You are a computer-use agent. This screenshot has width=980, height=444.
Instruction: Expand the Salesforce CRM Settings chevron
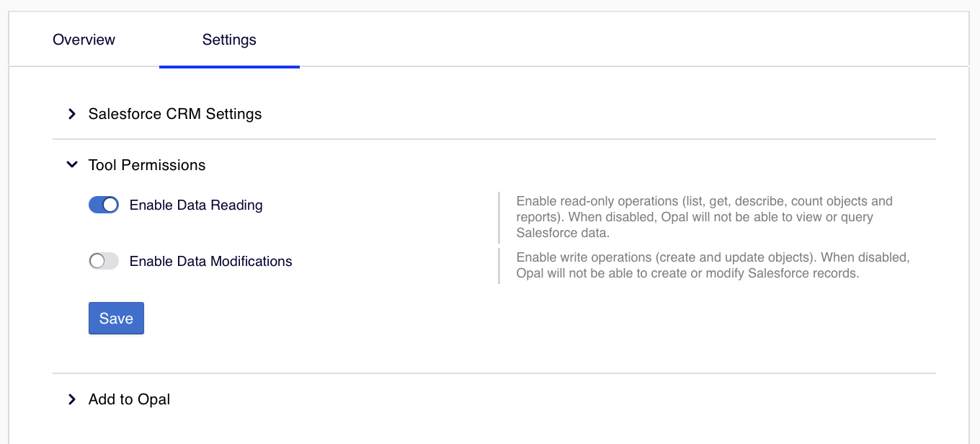(x=71, y=114)
